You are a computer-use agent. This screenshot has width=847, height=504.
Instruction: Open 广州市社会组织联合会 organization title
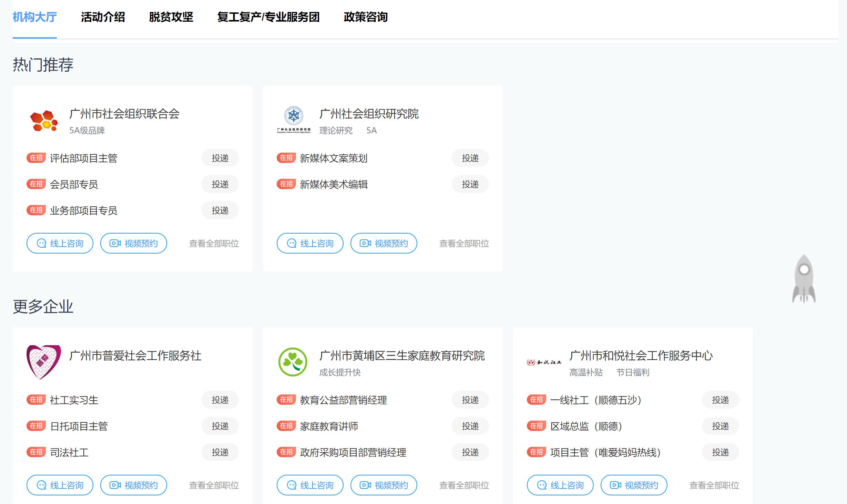tap(124, 114)
